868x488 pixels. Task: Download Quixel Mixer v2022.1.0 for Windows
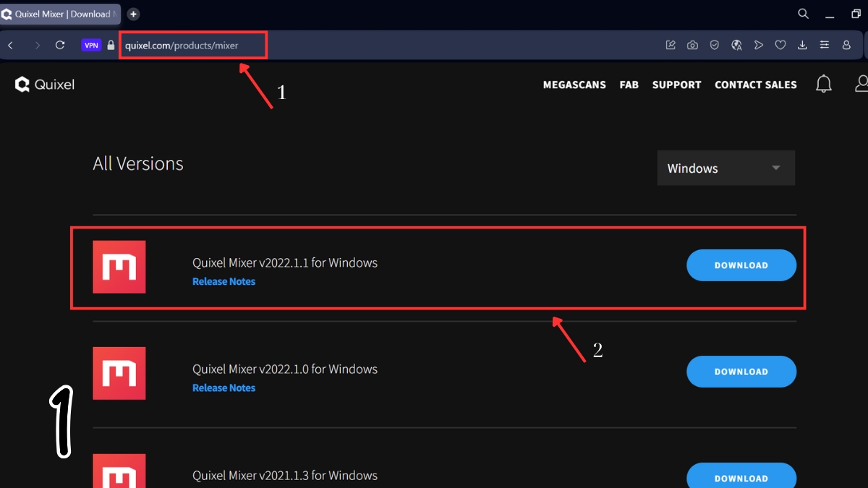(x=741, y=372)
